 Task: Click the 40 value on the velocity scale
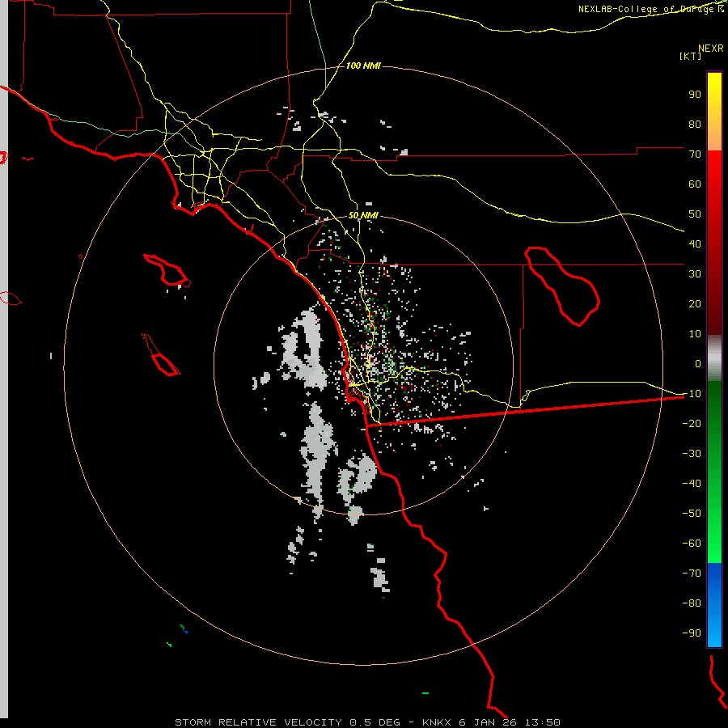click(695, 243)
